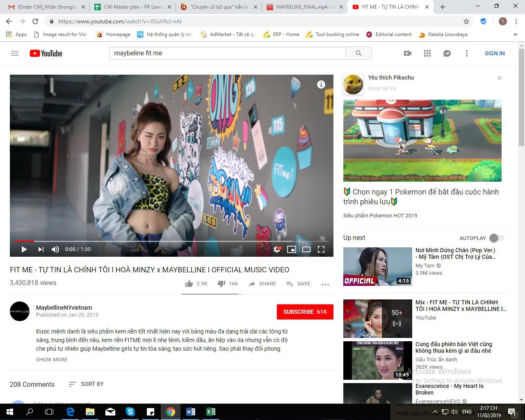Screen dimensions: 525x420
Task: Go back to the previous page
Action: 9,21
